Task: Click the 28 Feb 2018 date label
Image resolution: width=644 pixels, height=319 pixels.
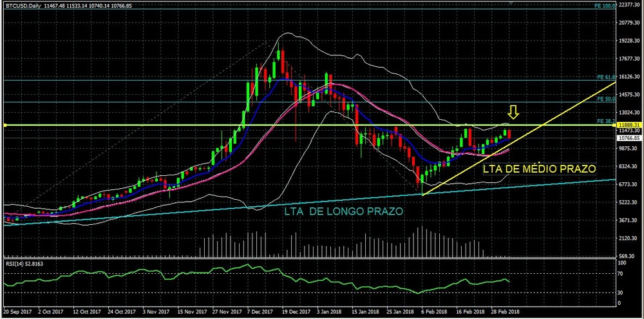Action: (506, 312)
